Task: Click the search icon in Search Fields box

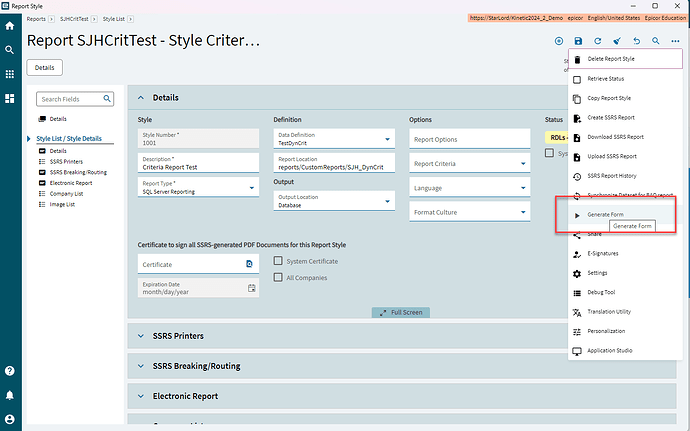Action: tap(107, 99)
